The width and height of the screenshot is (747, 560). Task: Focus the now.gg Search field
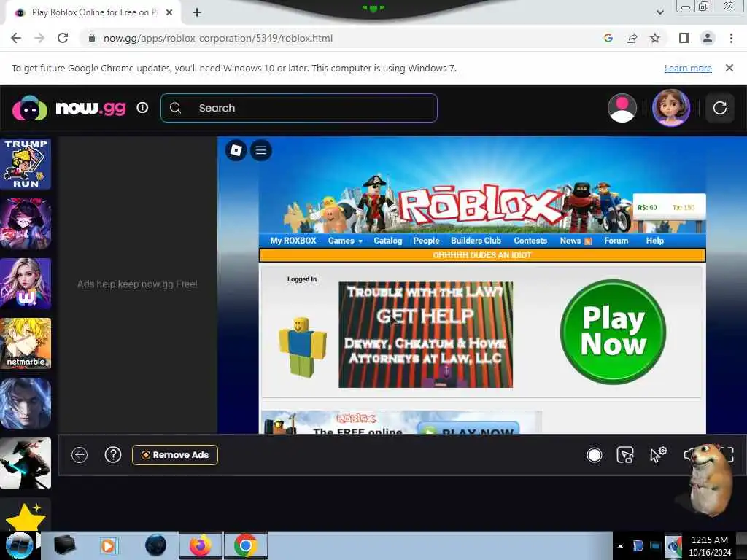[x=299, y=108]
